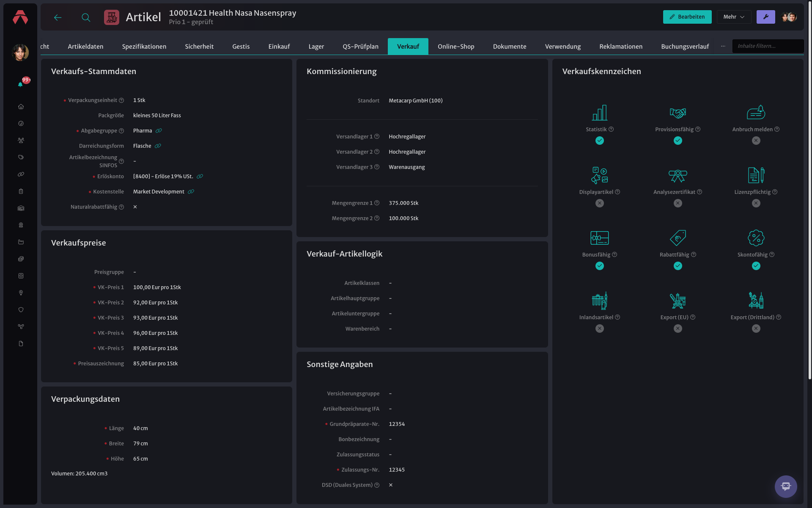Expand the Mehr dropdown
This screenshot has width=812, height=508.
(734, 17)
